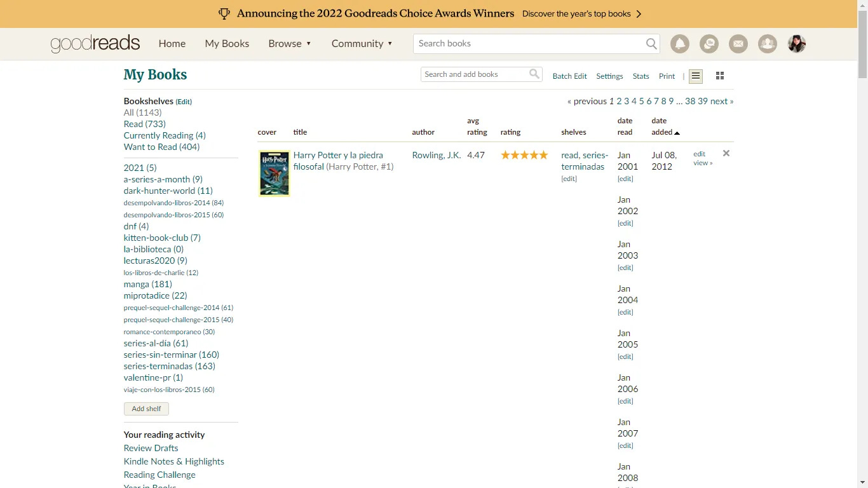Open the dark-hunter-world (11) shelf
The height and width of the screenshot is (488, 868).
[168, 191]
